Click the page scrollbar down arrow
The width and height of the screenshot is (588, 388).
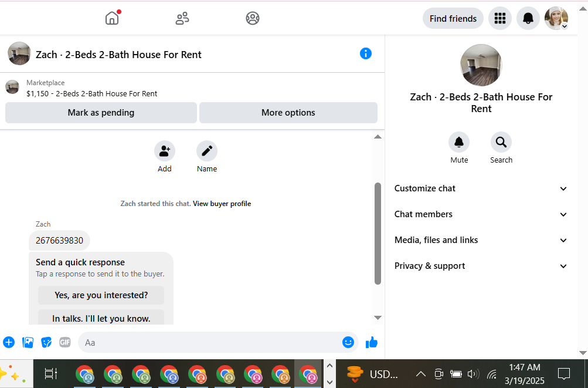tap(583, 353)
